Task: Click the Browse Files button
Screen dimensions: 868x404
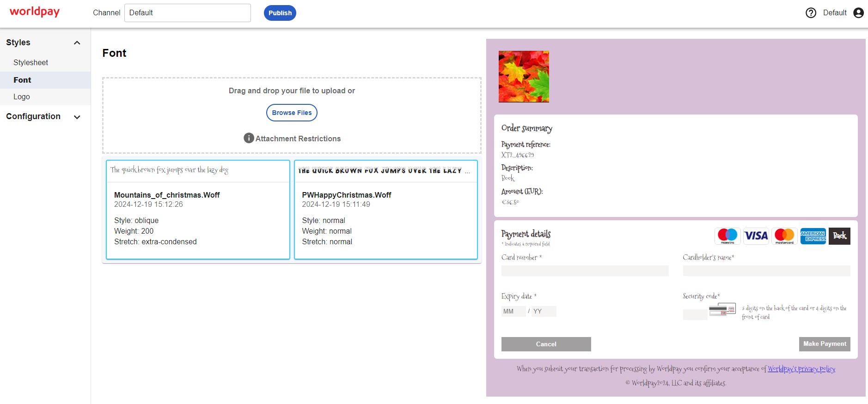Action: 292,113
